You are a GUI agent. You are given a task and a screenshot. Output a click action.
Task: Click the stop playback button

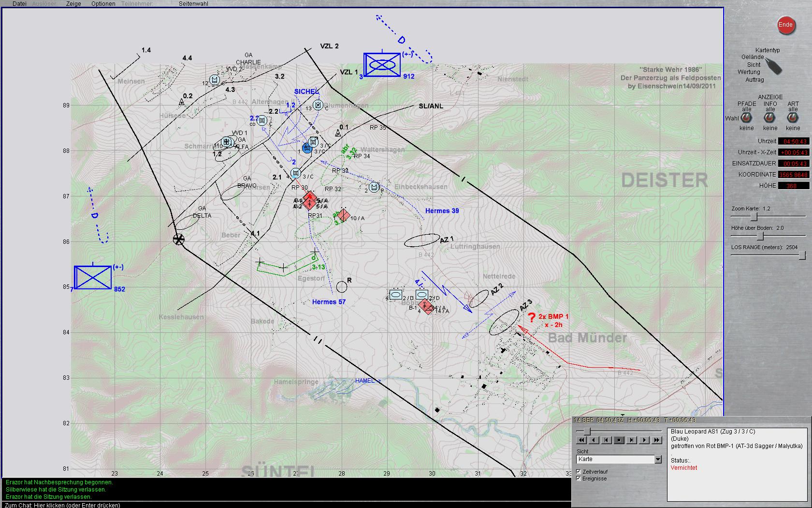619,440
